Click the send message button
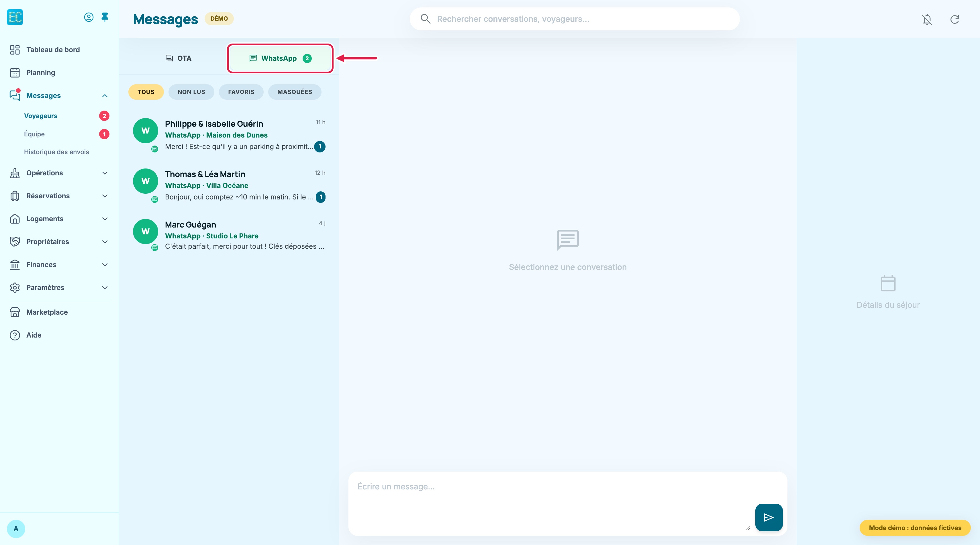The image size is (980, 545). 769,517
